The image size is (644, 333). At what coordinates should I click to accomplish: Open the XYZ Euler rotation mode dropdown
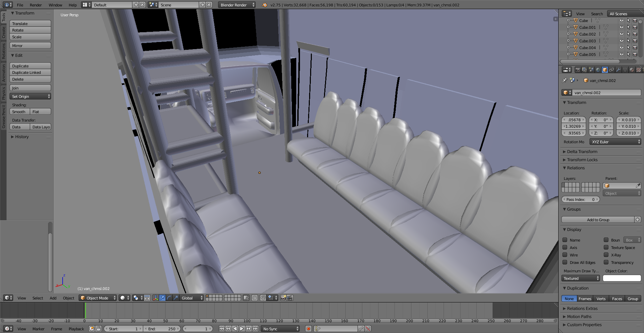tap(615, 142)
